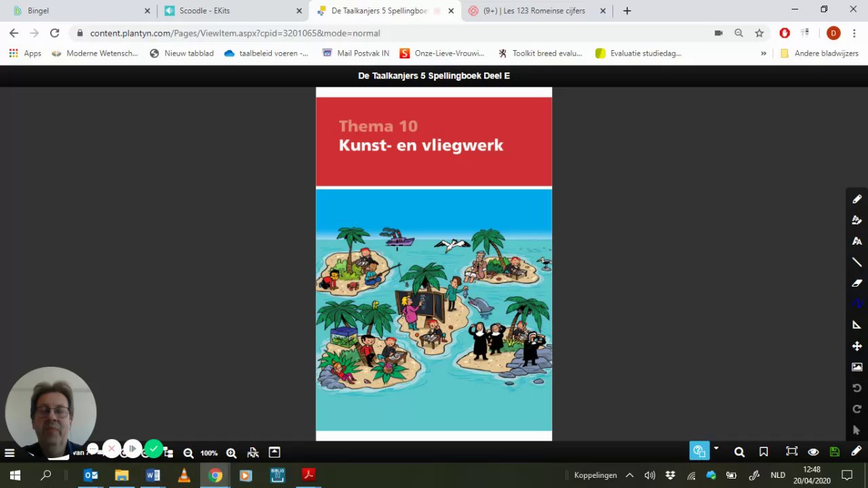Click the blue help solutions button

pos(699,451)
